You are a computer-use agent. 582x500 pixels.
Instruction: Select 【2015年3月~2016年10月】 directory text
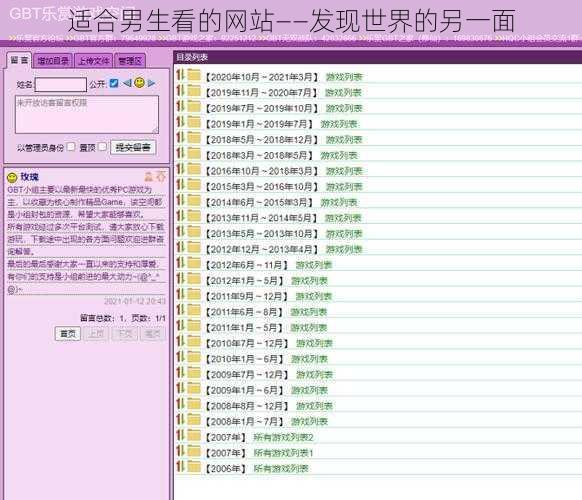point(262,187)
